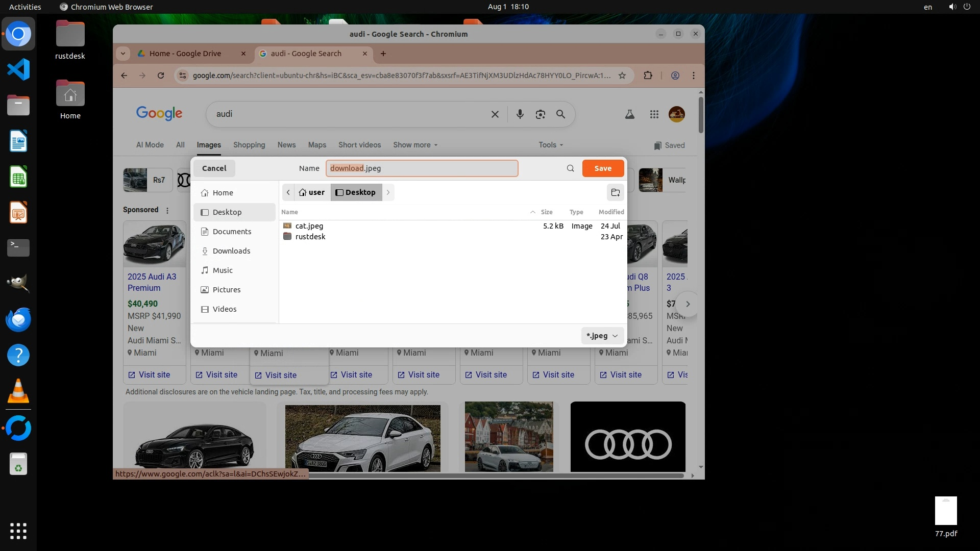Select cat.jpeg in the file list

tap(309, 226)
